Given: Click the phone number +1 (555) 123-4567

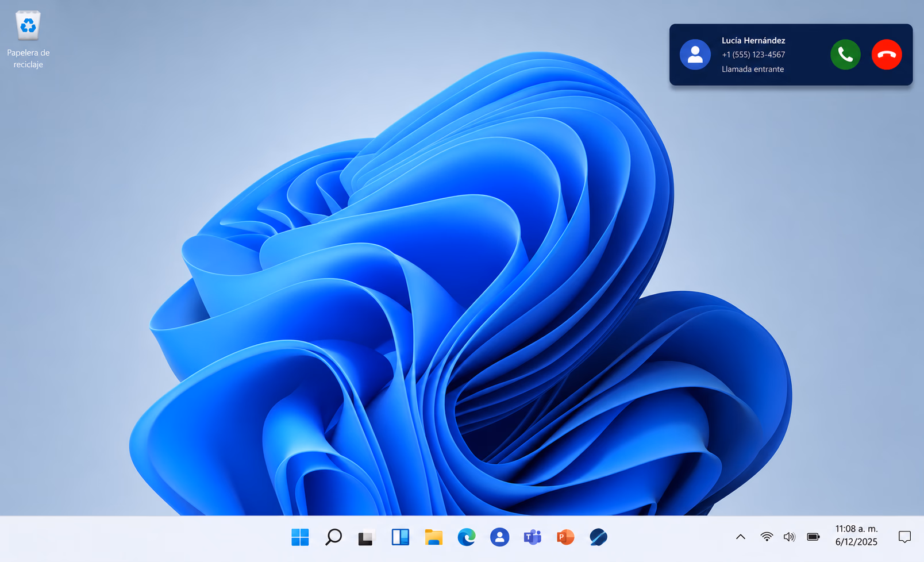Looking at the screenshot, I should click(x=753, y=55).
